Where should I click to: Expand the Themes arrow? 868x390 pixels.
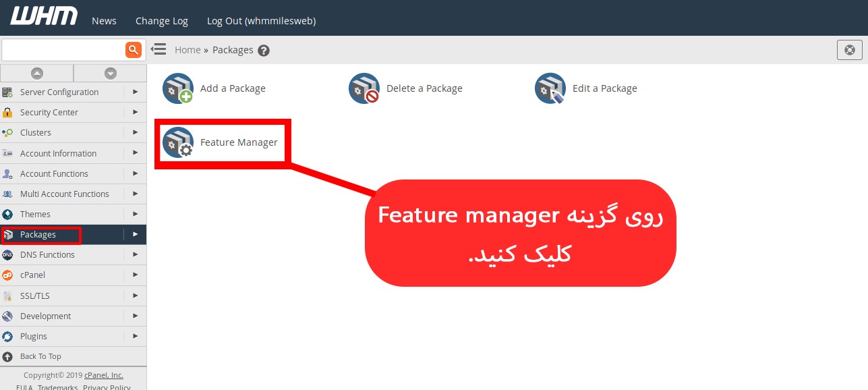click(135, 214)
